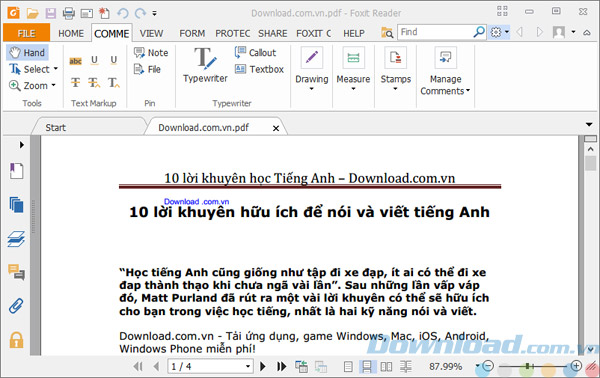Click the Redo arrow in quick access toolbar
The height and width of the screenshot is (378, 600).
coord(140,13)
